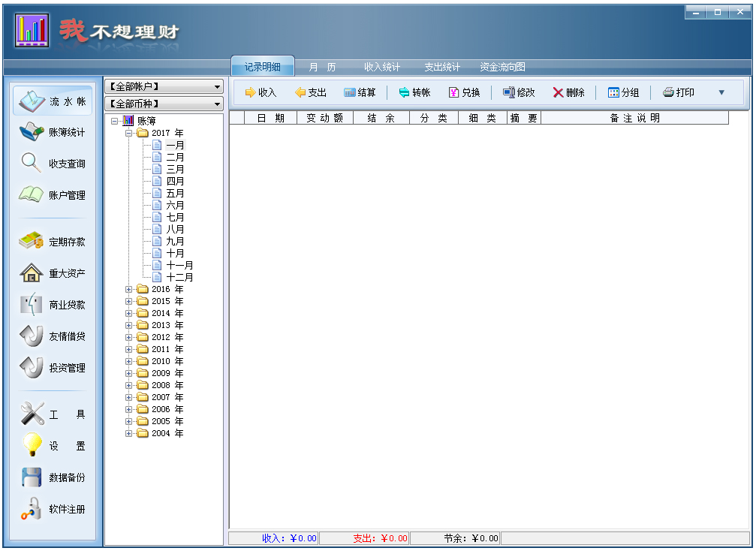This screenshot has height=551, width=756.
Task: Select the 2010 年 folder
Action: pyautogui.click(x=167, y=361)
